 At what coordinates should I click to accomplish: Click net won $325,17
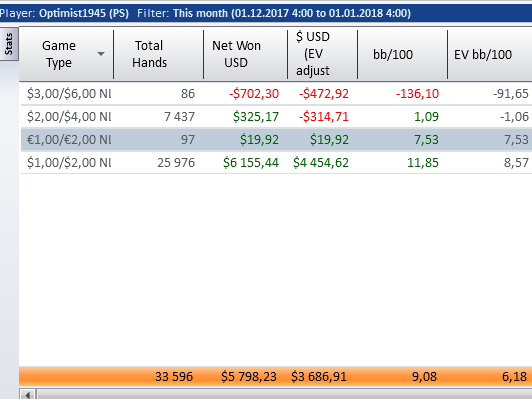(256, 117)
